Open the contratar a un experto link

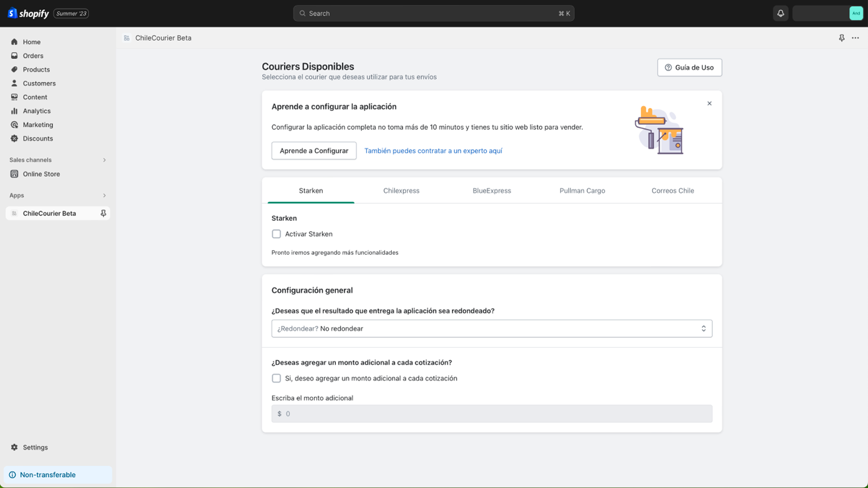pyautogui.click(x=433, y=151)
